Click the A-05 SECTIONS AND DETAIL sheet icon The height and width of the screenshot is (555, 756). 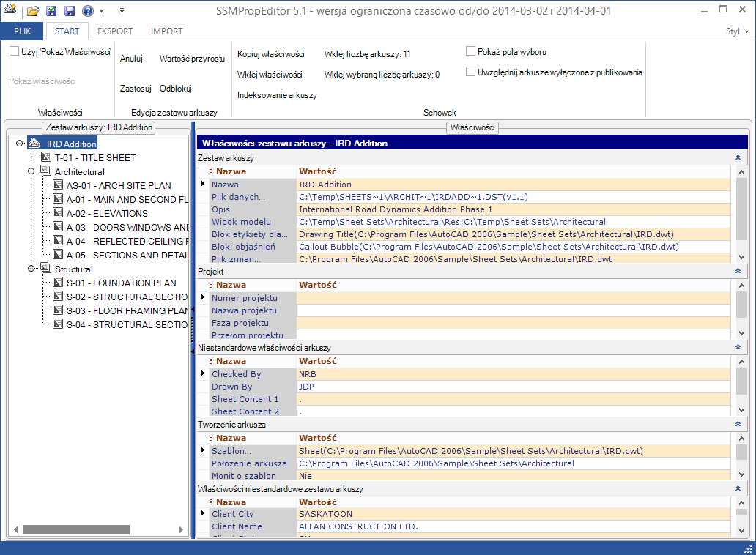[x=58, y=255]
